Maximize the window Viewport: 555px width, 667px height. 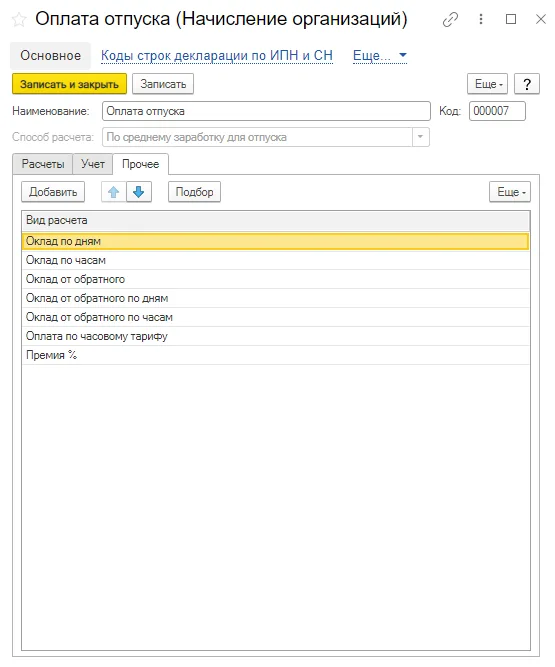(x=511, y=19)
